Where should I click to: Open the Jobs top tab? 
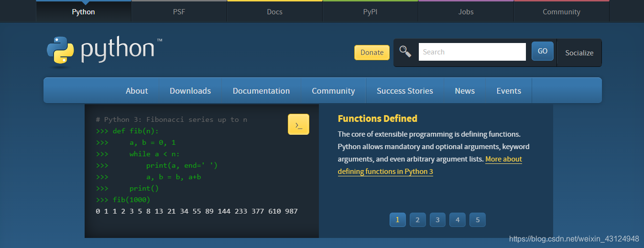click(466, 11)
